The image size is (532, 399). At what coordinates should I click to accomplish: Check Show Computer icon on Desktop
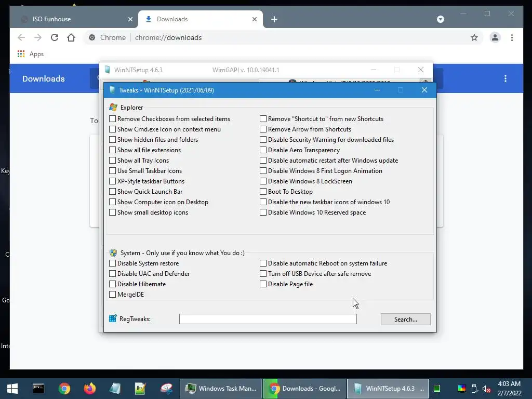tap(158, 202)
